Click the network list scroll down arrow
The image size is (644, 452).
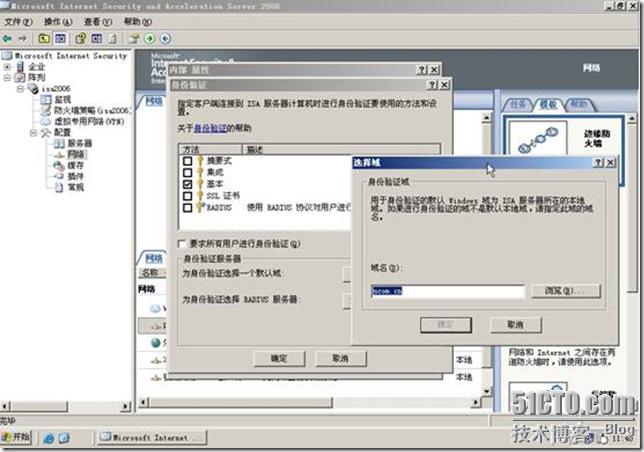coord(486,391)
